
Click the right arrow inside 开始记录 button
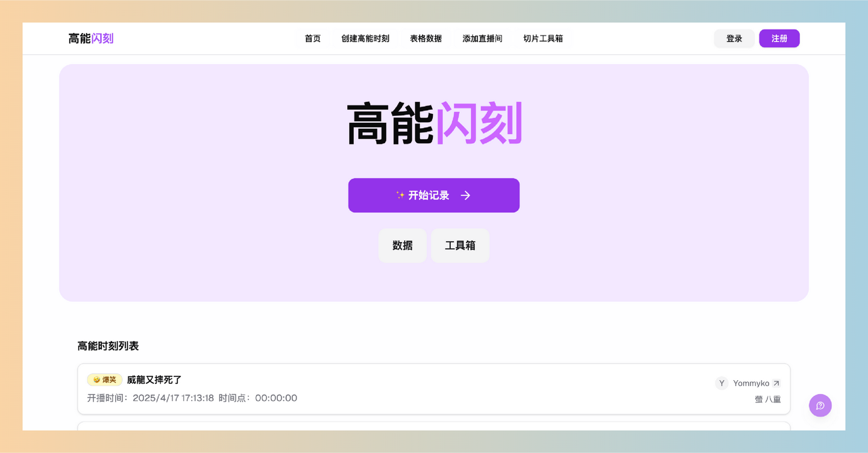coord(465,195)
